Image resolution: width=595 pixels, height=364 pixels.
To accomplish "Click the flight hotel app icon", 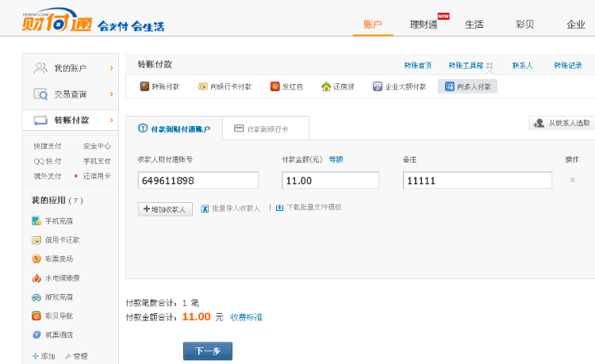I will click(36, 335).
